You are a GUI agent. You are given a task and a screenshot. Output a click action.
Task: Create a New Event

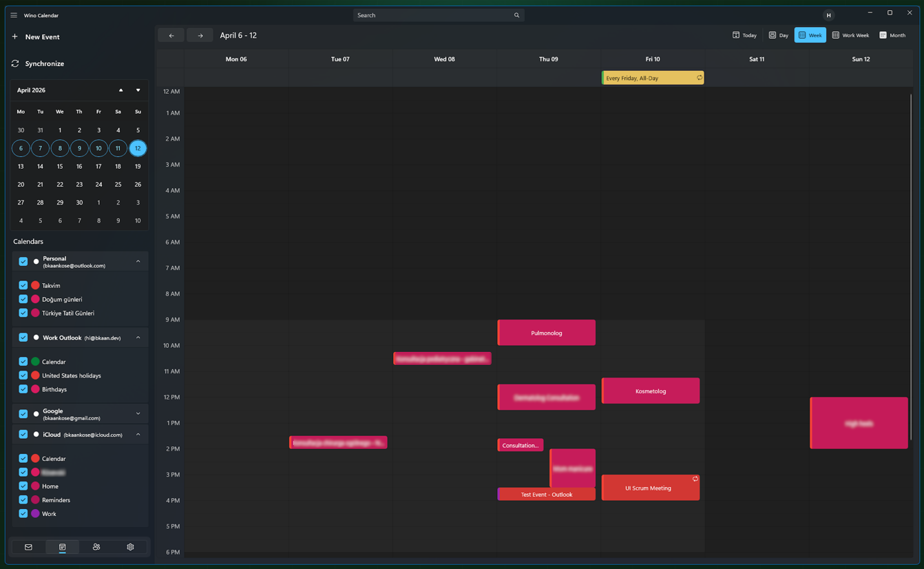(x=36, y=37)
